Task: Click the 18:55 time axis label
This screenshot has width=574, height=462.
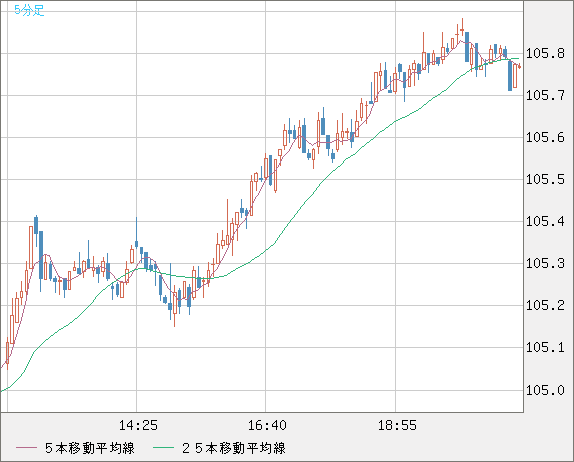Action: click(397, 425)
